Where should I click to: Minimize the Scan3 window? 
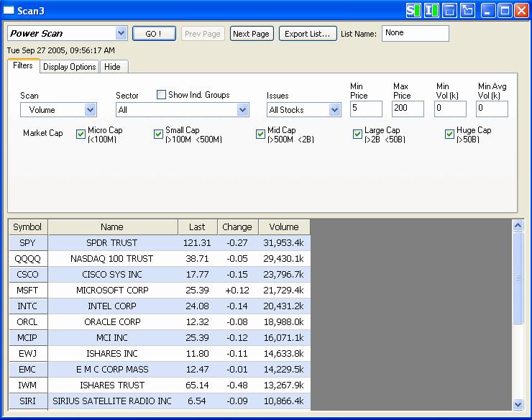coord(488,11)
